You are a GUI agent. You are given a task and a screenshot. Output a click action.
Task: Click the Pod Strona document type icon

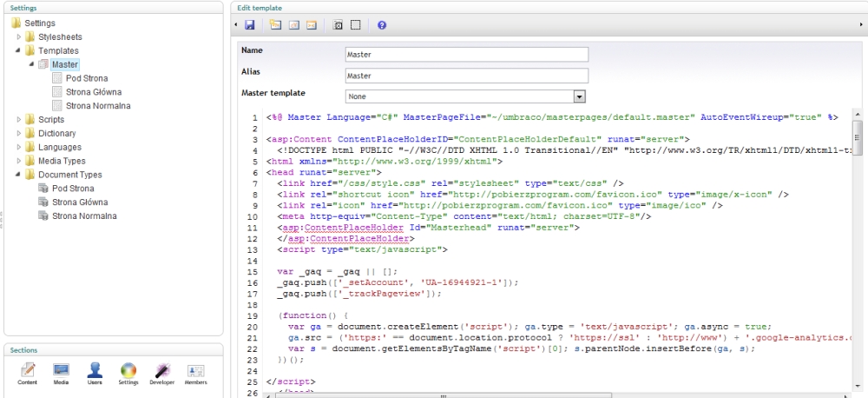pyautogui.click(x=43, y=189)
